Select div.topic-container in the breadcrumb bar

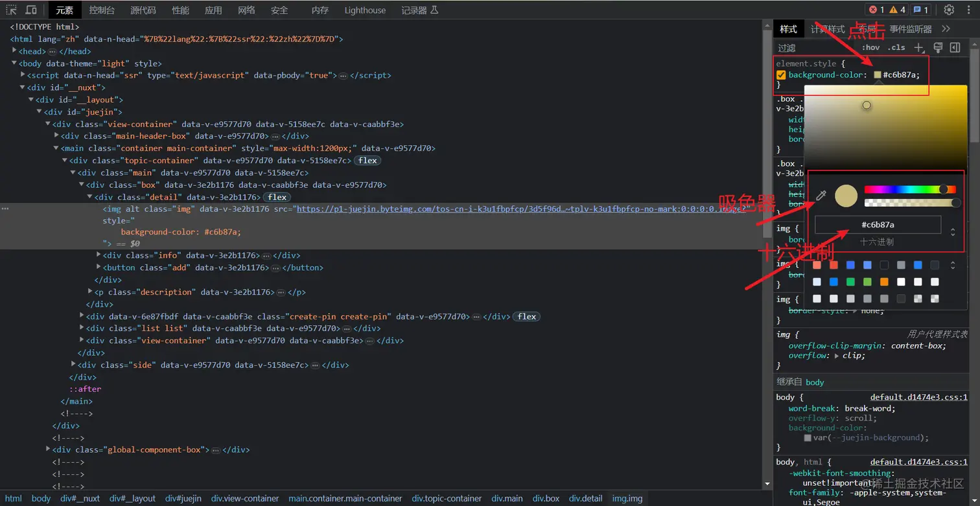tap(447, 499)
